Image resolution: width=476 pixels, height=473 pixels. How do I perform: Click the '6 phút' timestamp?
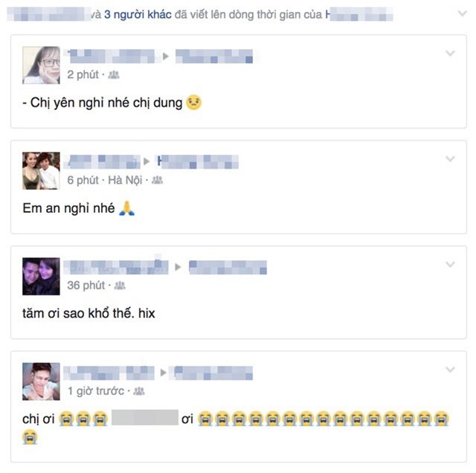point(83,180)
